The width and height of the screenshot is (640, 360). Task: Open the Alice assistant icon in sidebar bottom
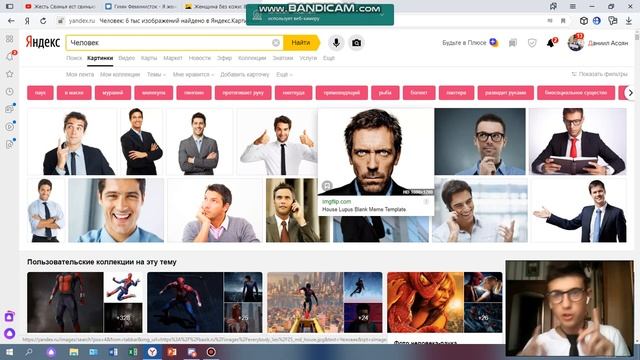pos(9,333)
